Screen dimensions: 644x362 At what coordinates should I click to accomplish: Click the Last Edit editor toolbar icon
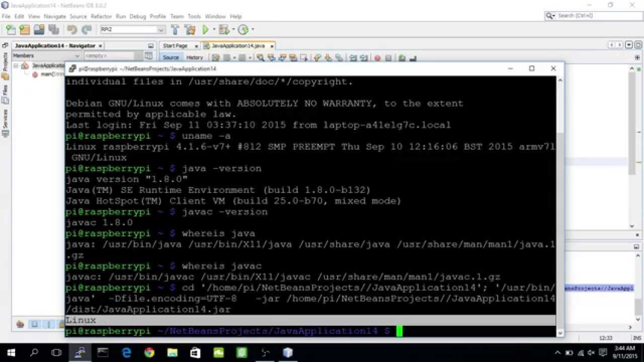(216, 58)
